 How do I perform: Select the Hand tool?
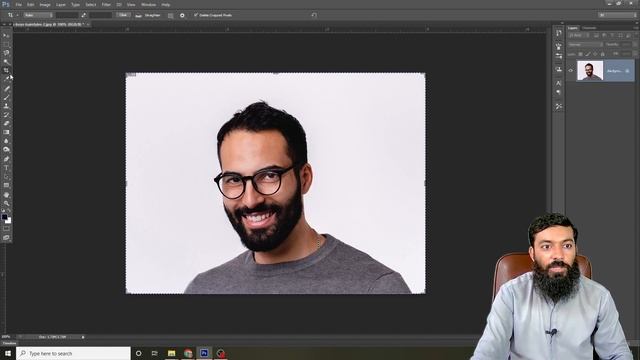click(6, 194)
